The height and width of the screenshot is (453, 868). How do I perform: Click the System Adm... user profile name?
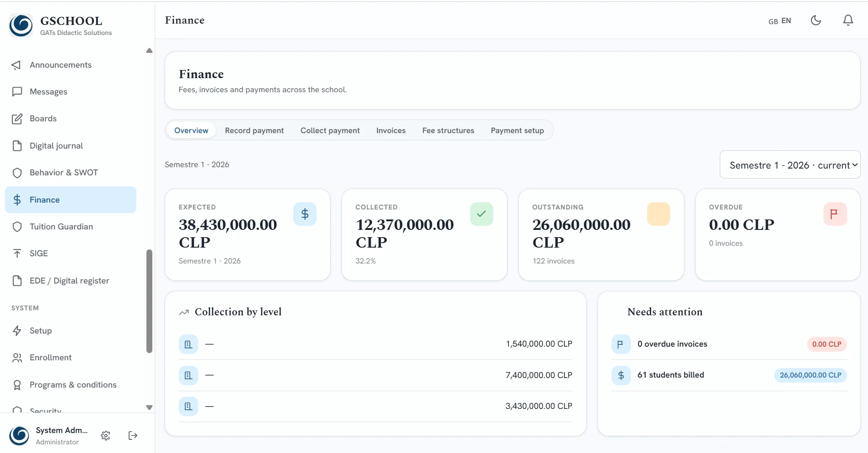pos(61,430)
